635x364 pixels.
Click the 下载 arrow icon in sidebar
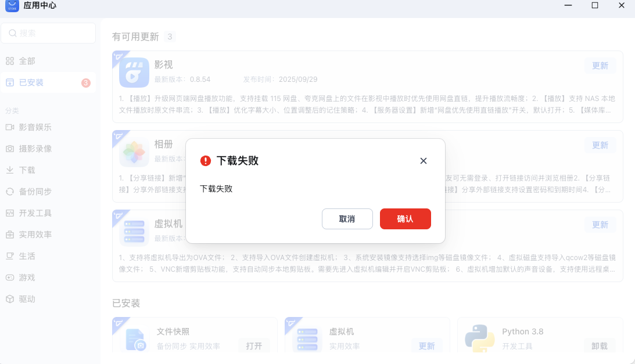tap(10, 170)
